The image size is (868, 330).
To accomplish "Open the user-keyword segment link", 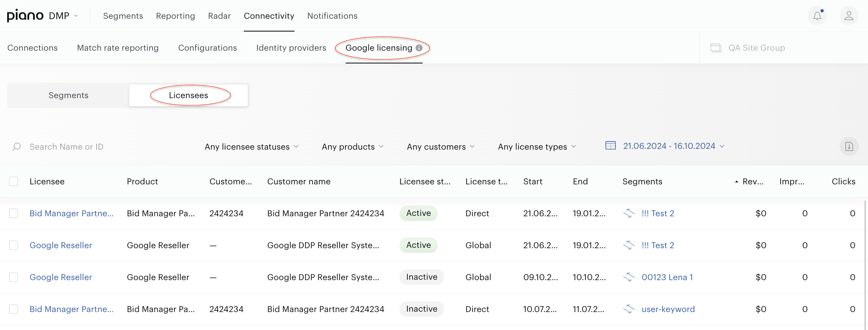I will tap(668, 309).
